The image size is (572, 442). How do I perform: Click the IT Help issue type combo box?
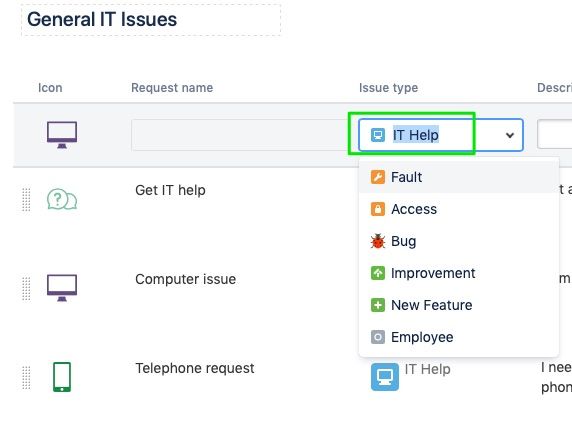[x=441, y=135]
